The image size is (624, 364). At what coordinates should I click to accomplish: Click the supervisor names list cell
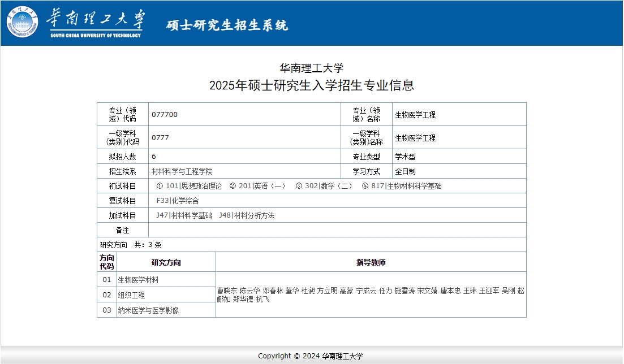371,295
